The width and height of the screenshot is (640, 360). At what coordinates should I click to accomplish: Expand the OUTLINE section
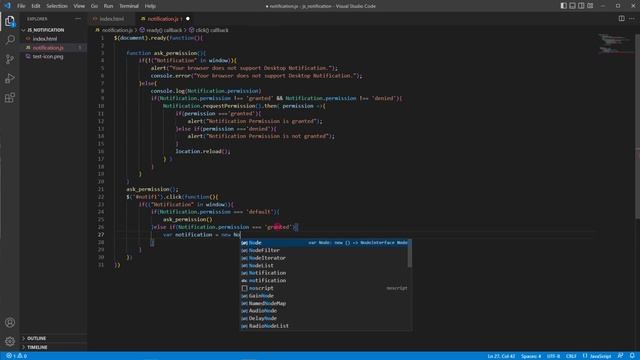36,338
